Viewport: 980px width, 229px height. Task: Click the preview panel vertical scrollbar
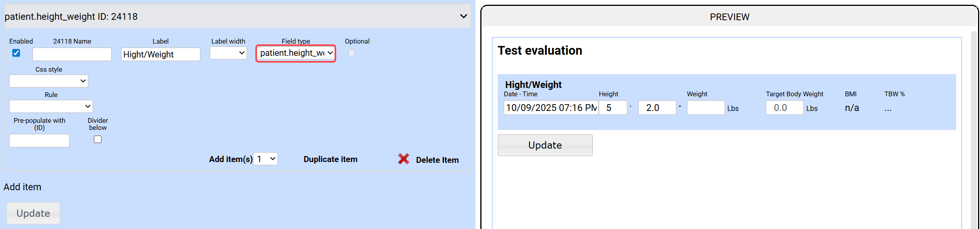pos(974,127)
